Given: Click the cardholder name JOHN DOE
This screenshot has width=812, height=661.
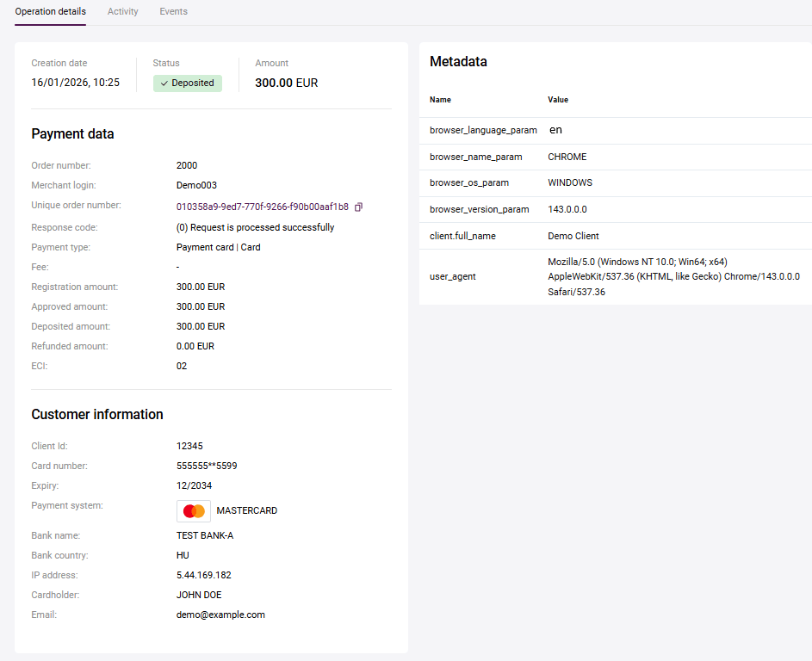Looking at the screenshot, I should coord(199,596).
